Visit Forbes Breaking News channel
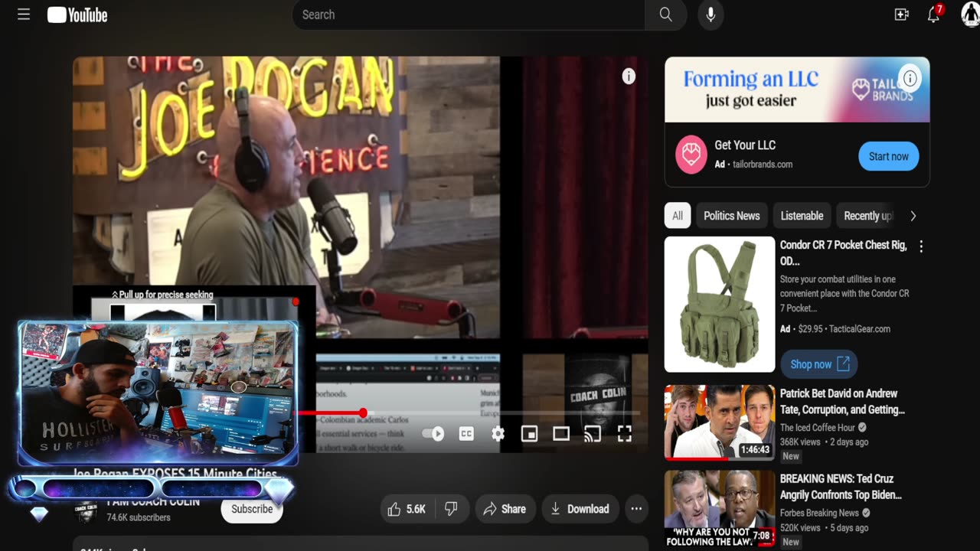Viewport: 980px width, 551px height. click(x=819, y=513)
